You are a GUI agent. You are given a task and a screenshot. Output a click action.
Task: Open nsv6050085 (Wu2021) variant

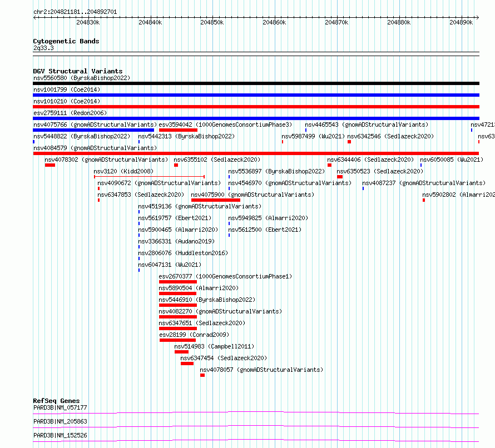(452, 160)
